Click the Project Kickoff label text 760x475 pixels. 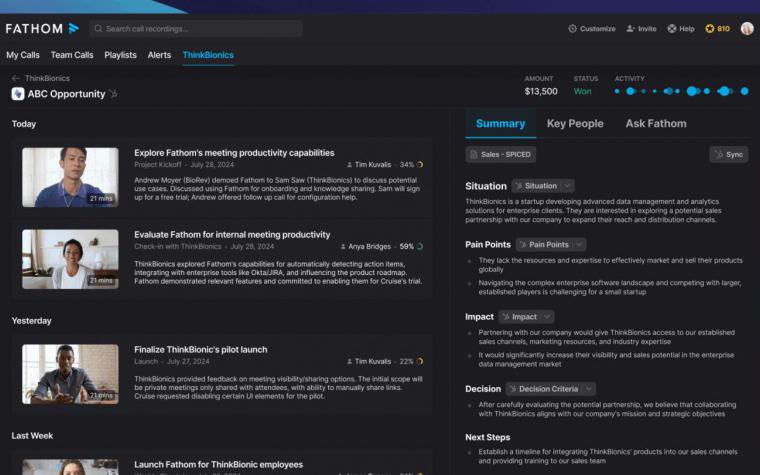(158, 165)
